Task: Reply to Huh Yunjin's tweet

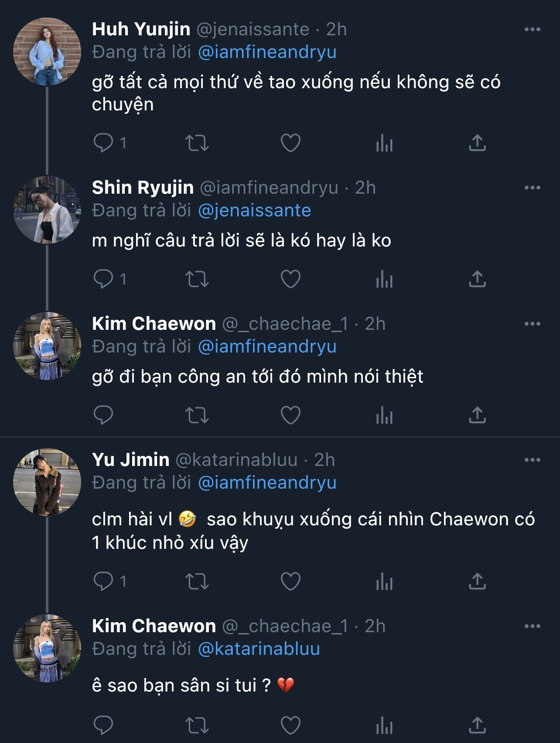Action: coord(103,143)
